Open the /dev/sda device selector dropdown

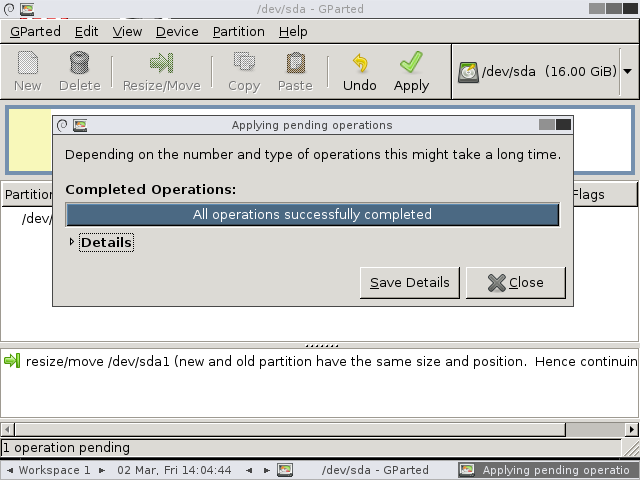click(x=627, y=72)
